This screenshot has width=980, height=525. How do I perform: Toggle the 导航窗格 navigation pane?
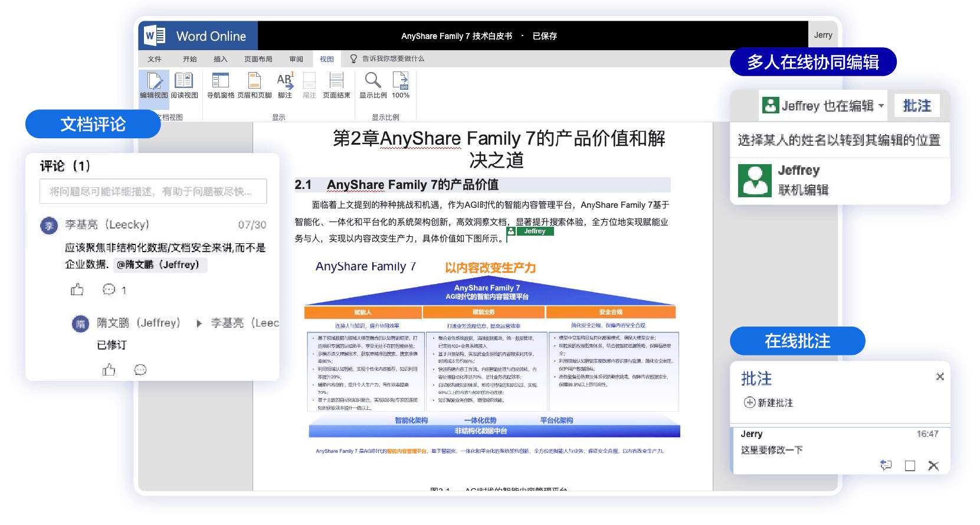[x=221, y=80]
